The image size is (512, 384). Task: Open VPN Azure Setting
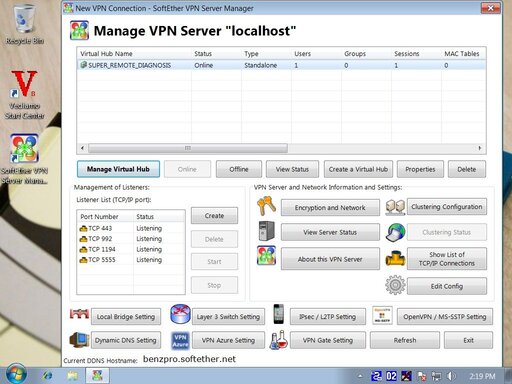[228, 340]
